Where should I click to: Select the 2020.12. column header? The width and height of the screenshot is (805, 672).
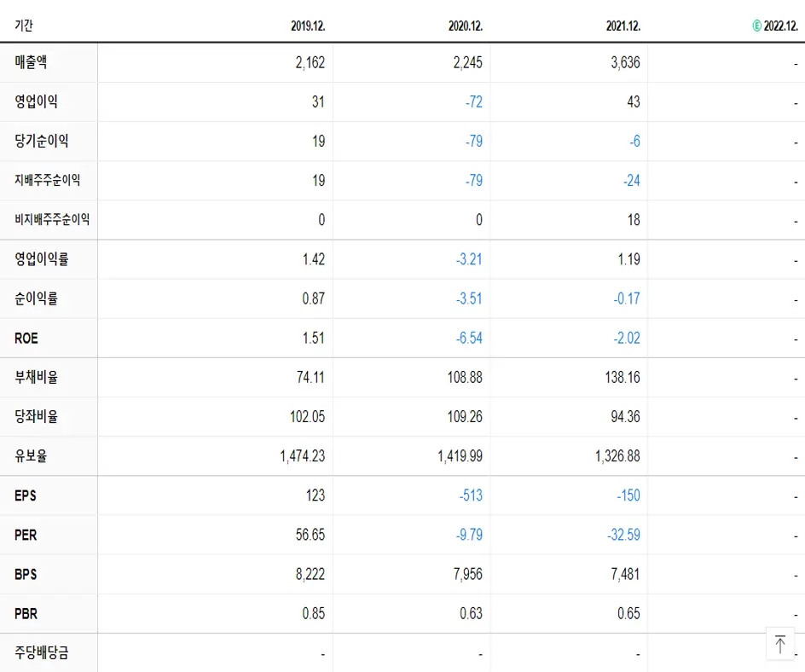466,26
